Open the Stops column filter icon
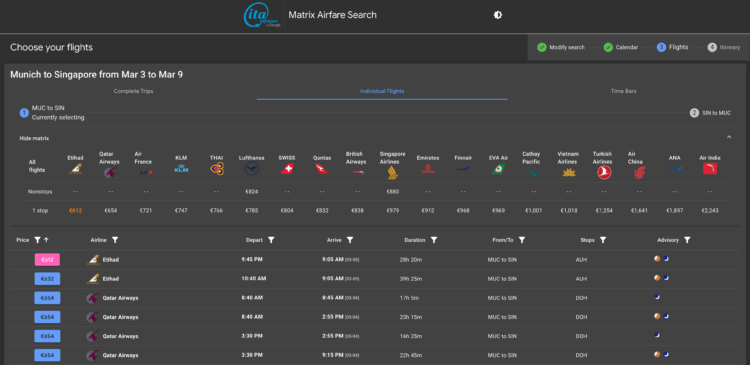750x365 pixels. coord(603,240)
